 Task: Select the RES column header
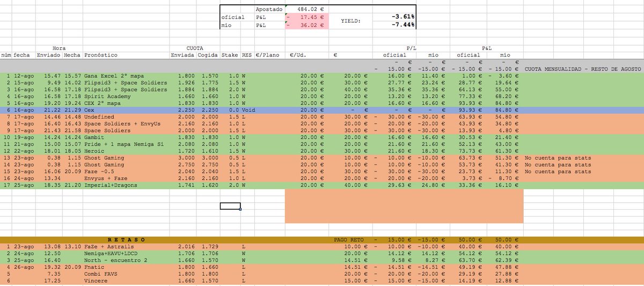pyautogui.click(x=246, y=55)
